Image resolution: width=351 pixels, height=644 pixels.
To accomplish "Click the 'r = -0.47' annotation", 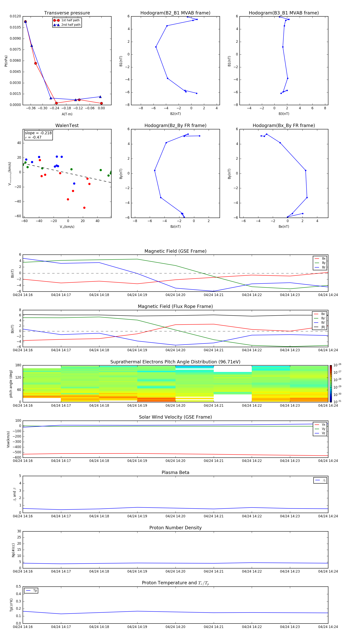I will pyautogui.click(x=33, y=137).
